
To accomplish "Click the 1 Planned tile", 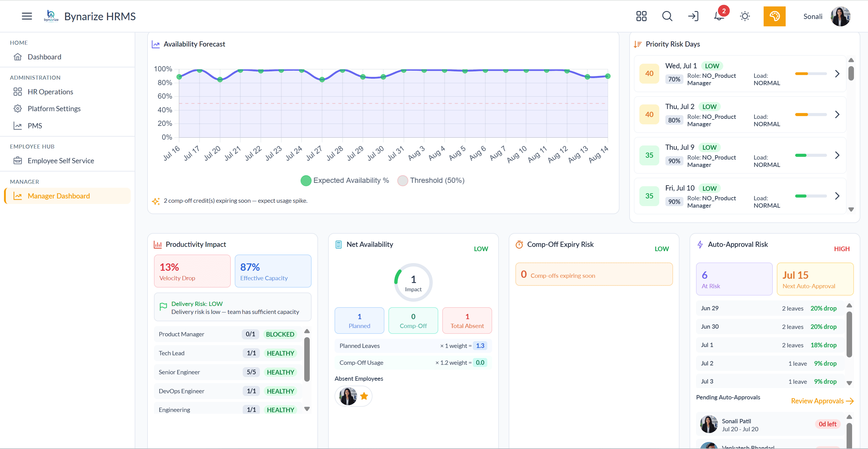I will [359, 321].
